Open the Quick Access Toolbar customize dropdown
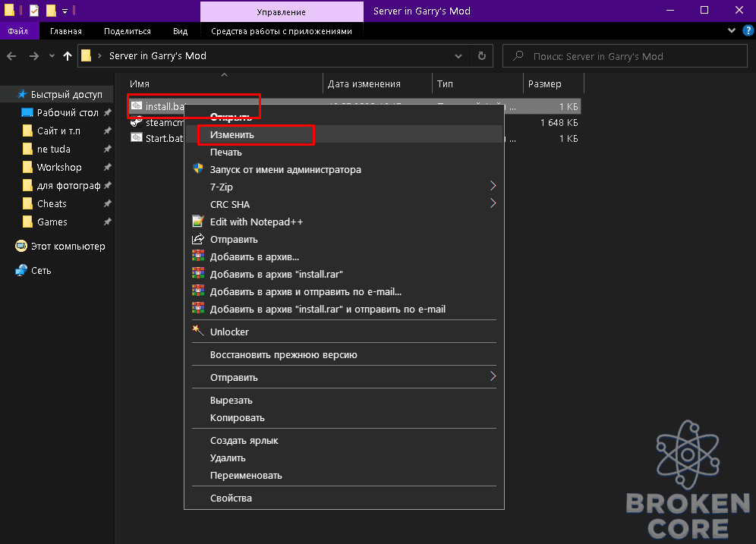The height and width of the screenshot is (544, 756). pos(65,11)
